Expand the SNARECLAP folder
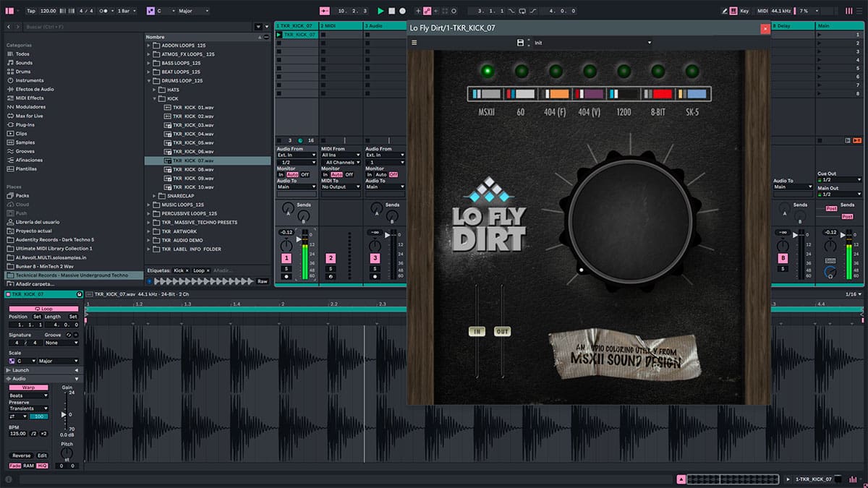The height and width of the screenshot is (488, 868). [x=155, y=196]
